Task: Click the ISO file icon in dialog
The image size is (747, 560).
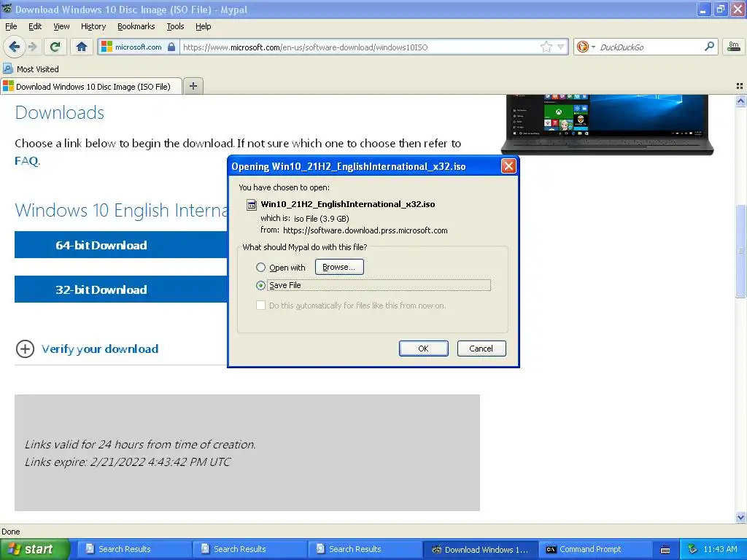Action: point(251,205)
